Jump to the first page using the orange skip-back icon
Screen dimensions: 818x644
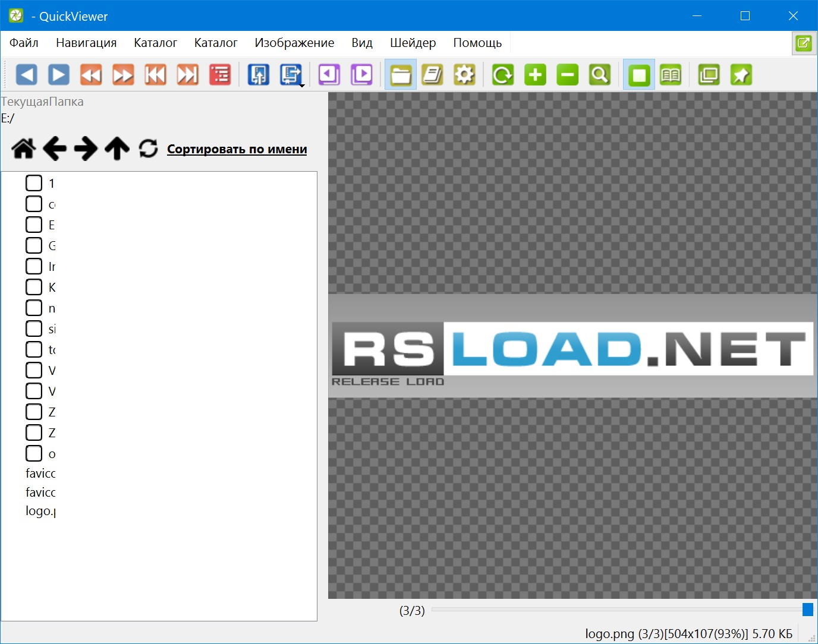[x=155, y=75]
